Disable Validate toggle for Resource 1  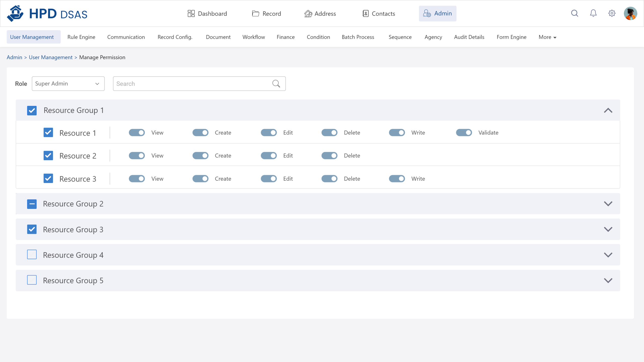pos(464,132)
